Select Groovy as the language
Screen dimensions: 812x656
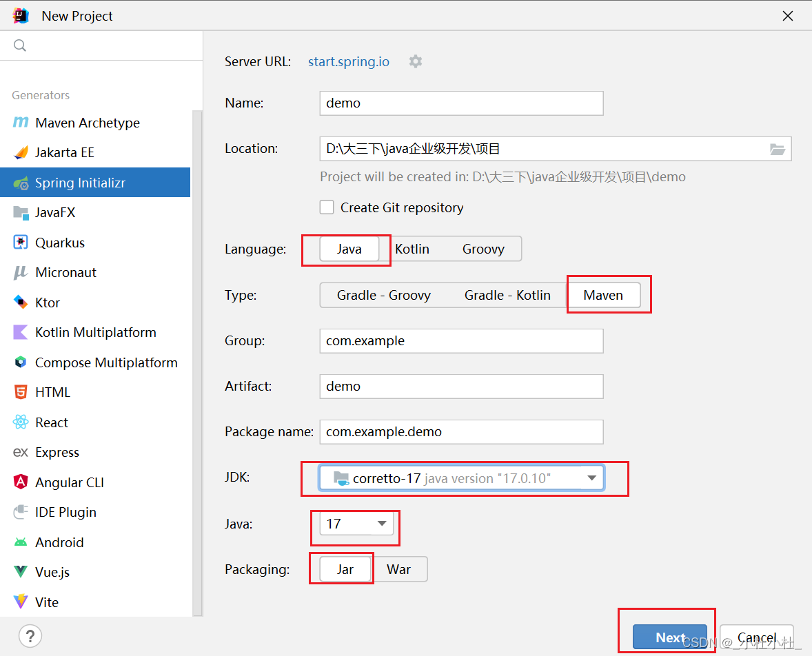coord(483,249)
